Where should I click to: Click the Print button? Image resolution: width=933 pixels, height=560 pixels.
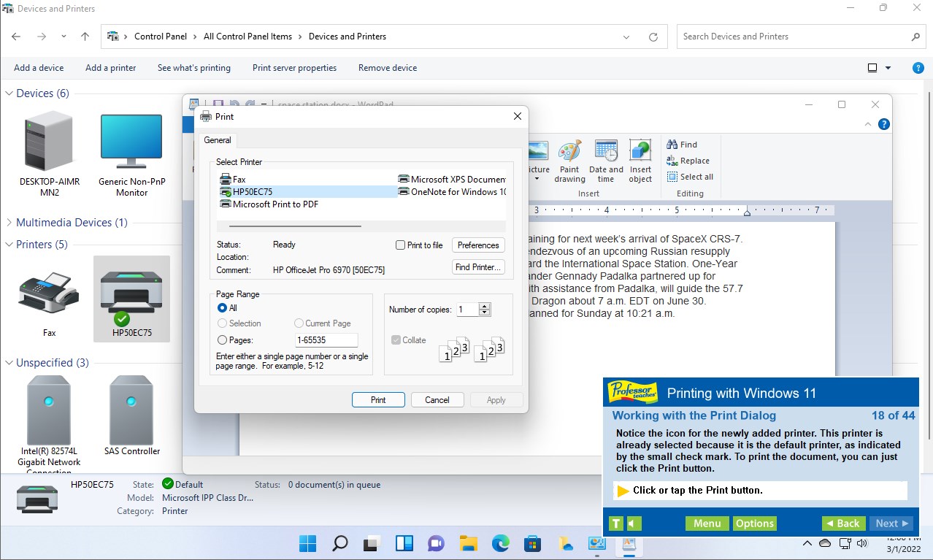point(378,400)
